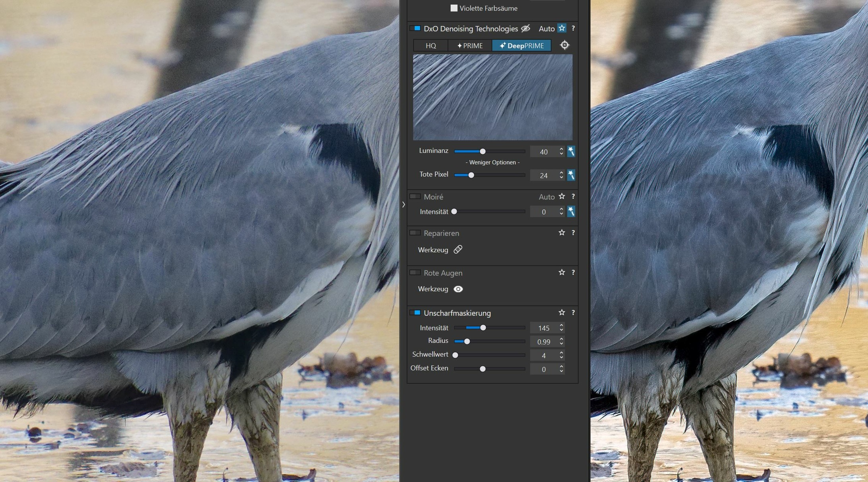Image resolution: width=868 pixels, height=482 pixels.
Task: Activate the Rote Augen eye tool
Action: [x=458, y=289]
